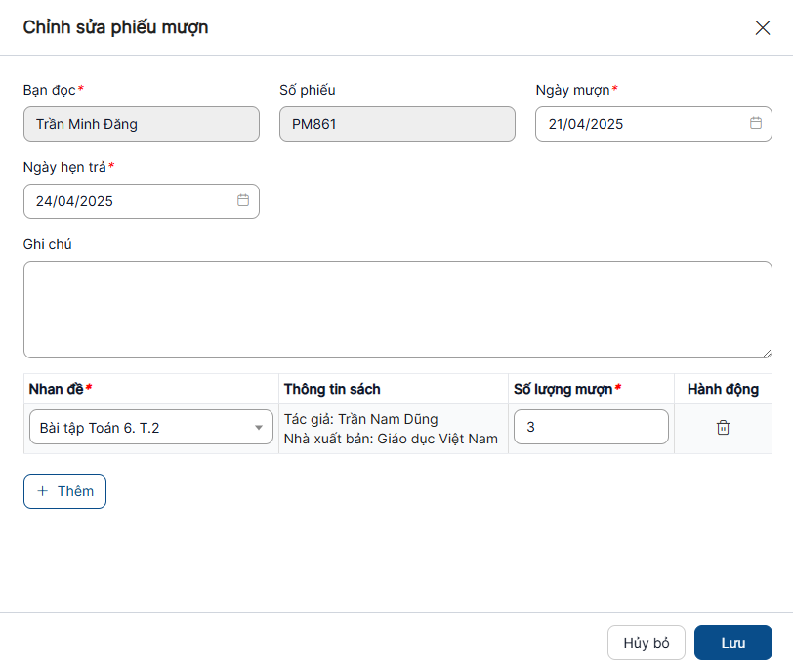Select the Tác giả: Trần Nam Dũng text
The image size is (793, 672).
click(361, 419)
